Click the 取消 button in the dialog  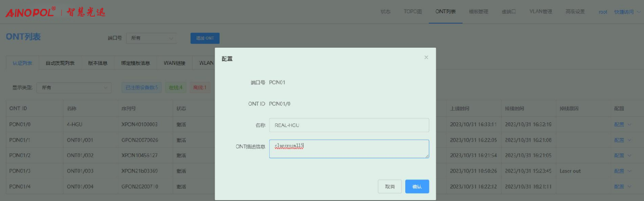click(390, 187)
